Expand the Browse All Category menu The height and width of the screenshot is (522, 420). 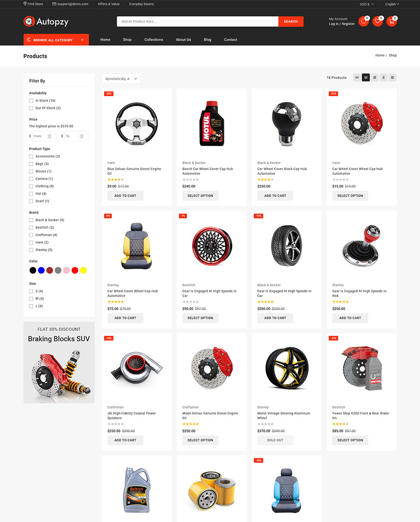click(x=56, y=40)
